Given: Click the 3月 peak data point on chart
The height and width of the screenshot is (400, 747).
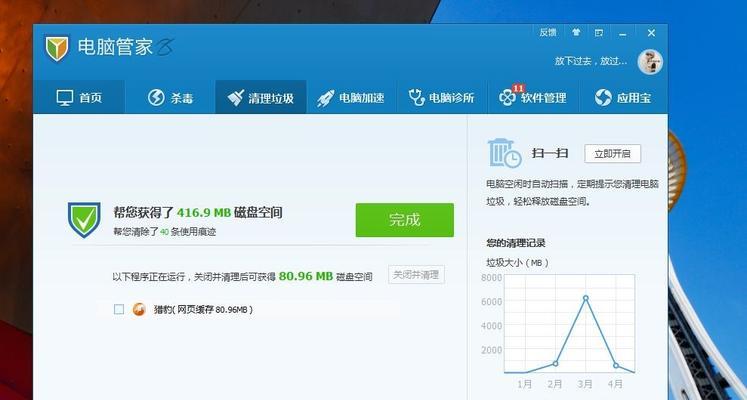Looking at the screenshot, I should coord(585,298).
